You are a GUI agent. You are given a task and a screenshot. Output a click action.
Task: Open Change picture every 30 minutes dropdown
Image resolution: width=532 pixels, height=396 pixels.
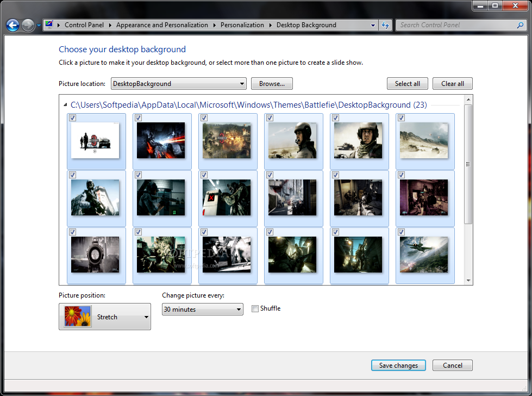coord(203,310)
